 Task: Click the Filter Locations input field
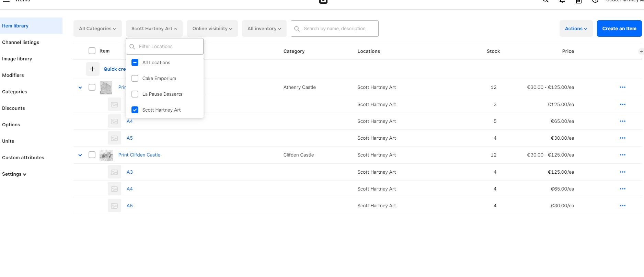point(165,46)
